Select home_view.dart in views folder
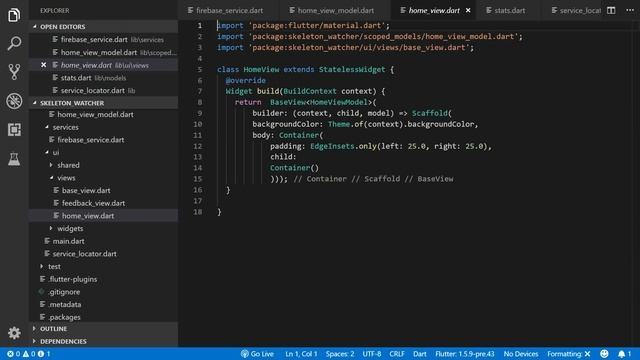 [104, 216]
